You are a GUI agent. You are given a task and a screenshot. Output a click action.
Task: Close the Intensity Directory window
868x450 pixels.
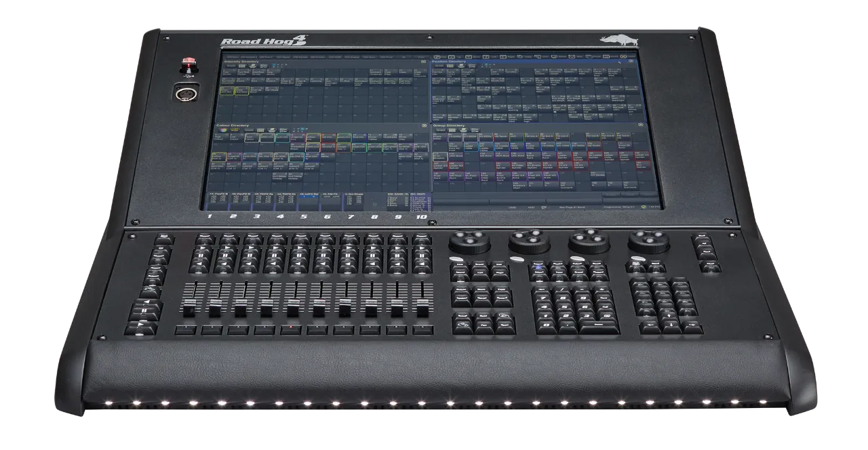click(x=423, y=61)
